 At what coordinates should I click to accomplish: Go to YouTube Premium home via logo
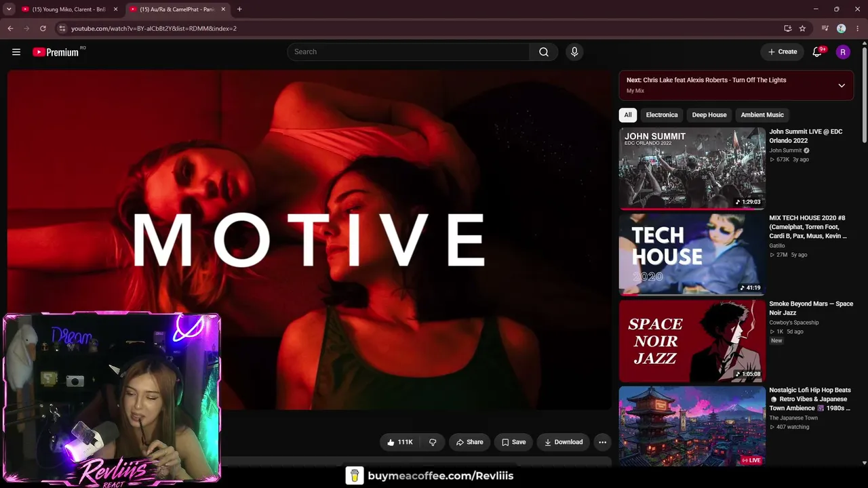tap(56, 52)
